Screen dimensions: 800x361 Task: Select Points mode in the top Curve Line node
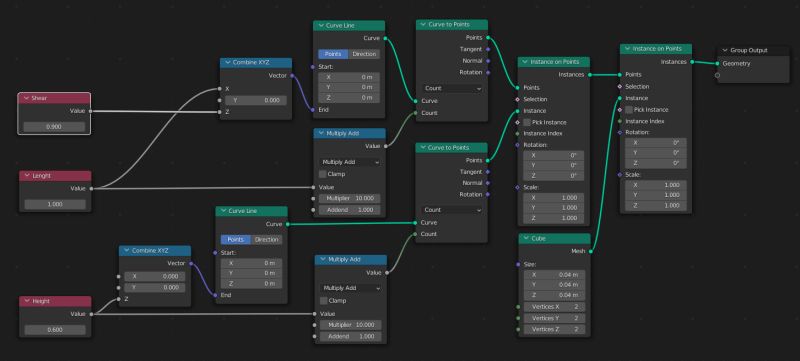pyautogui.click(x=333, y=54)
